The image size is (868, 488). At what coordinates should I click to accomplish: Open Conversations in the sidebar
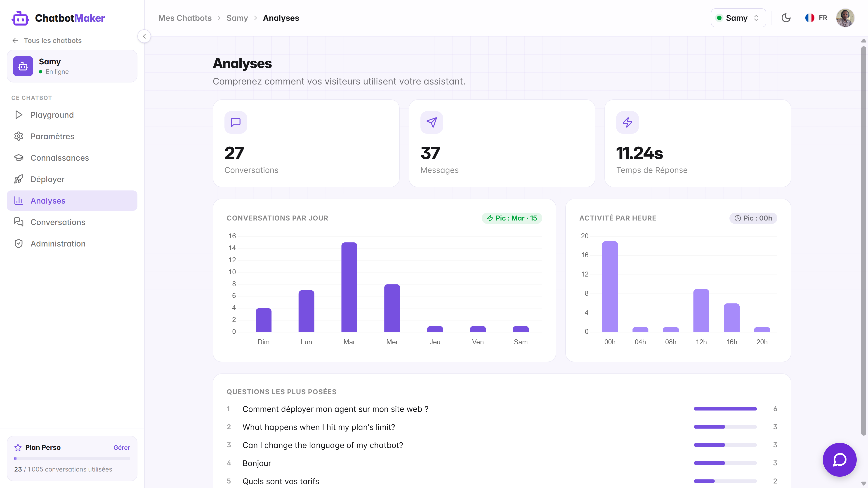coord(72,222)
